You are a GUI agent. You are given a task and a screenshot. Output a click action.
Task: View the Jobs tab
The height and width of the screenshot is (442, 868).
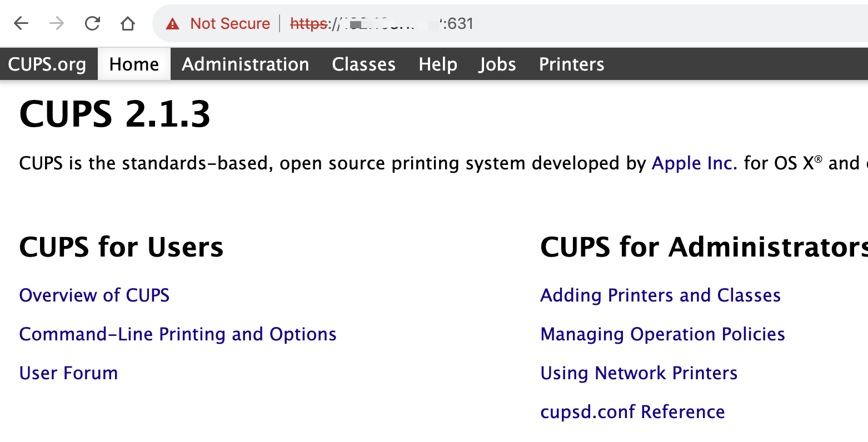tap(497, 64)
